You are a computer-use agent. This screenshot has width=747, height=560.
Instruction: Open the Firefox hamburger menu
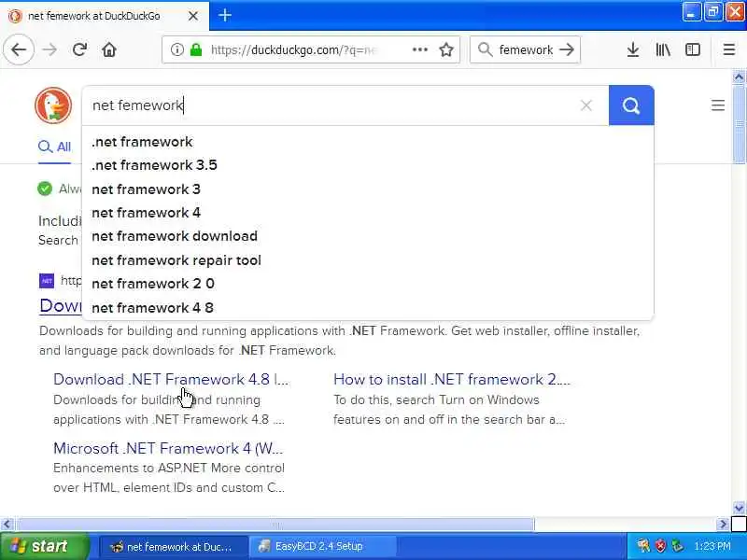click(729, 49)
